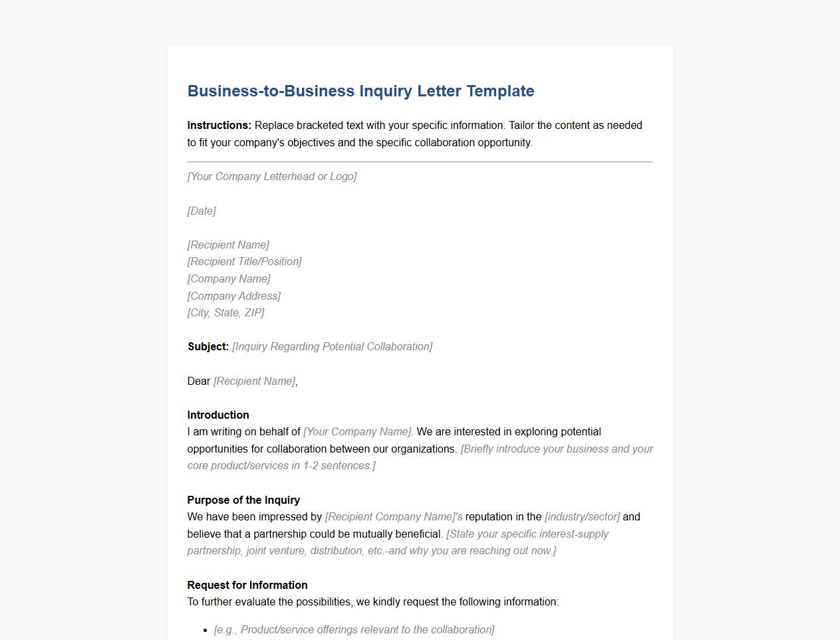
Task: Click the Introduction section heading
Action: [x=218, y=415]
